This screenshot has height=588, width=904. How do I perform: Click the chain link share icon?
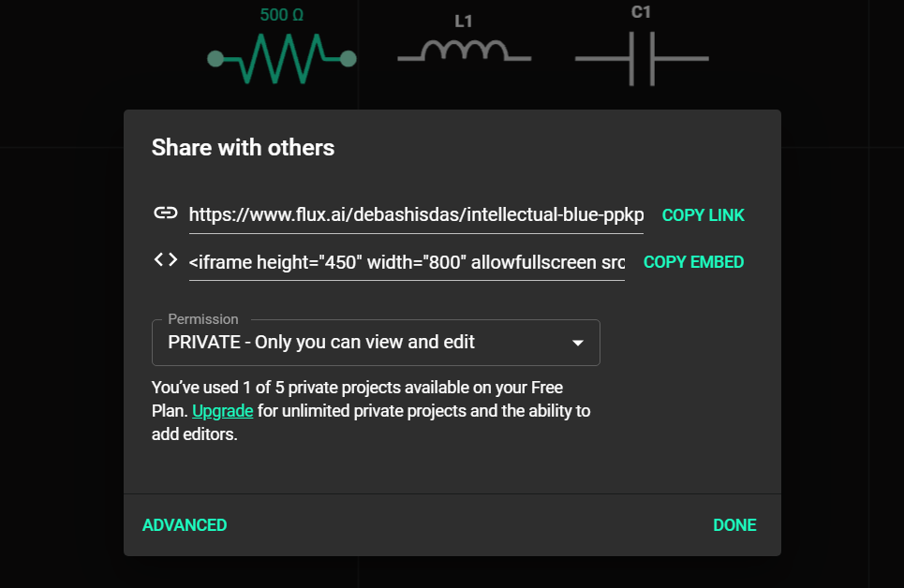[164, 213]
